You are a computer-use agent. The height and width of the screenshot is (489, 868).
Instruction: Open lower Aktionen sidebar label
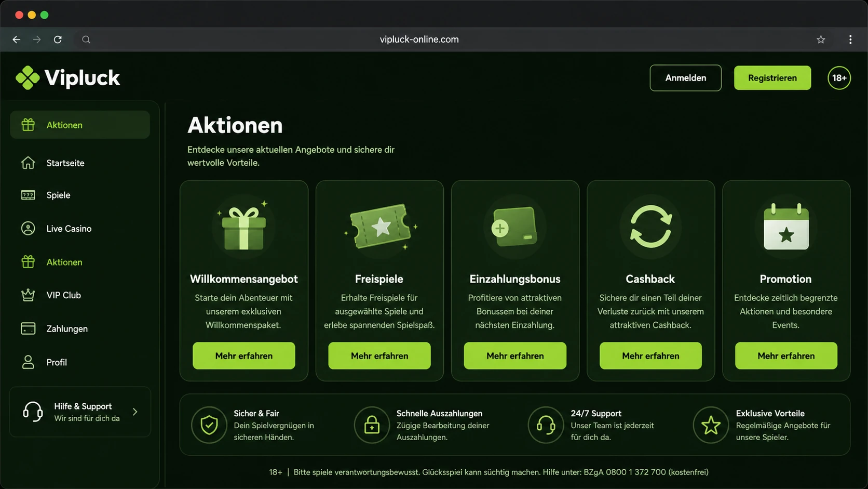pos(64,262)
